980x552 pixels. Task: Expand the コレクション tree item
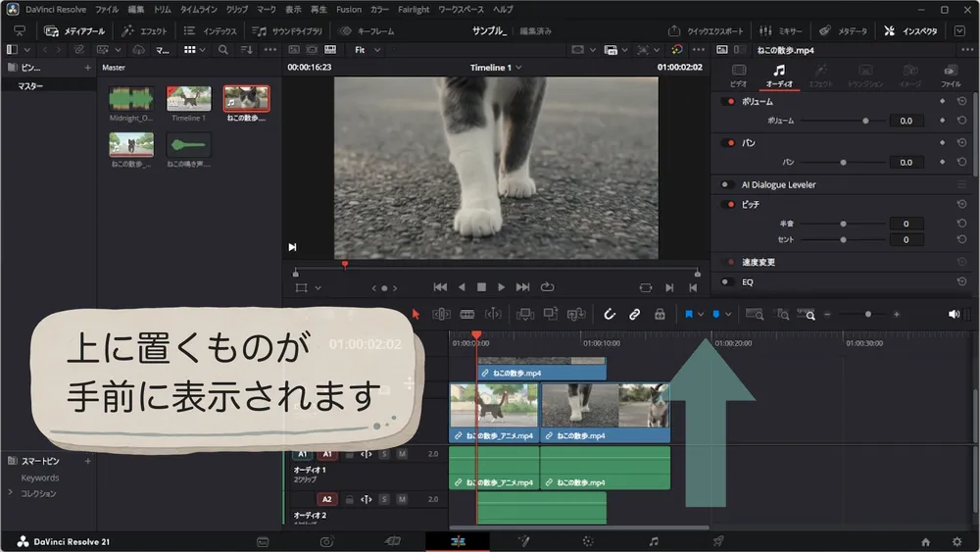click(x=10, y=493)
